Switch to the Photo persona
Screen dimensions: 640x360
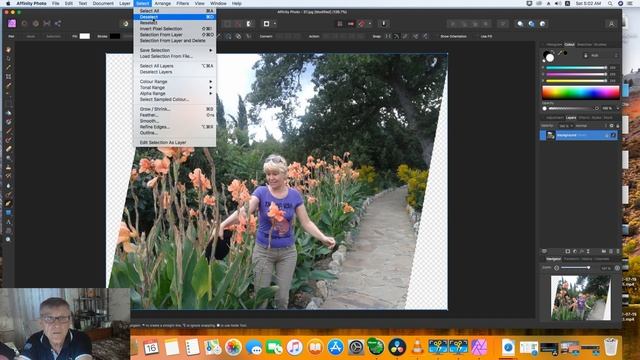coord(12,24)
